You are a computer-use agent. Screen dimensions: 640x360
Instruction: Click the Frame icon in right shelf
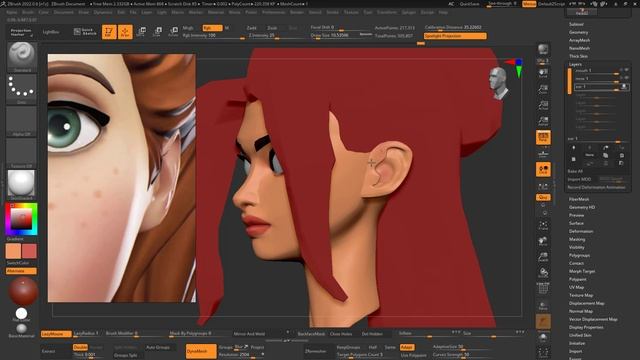pyautogui.click(x=543, y=226)
